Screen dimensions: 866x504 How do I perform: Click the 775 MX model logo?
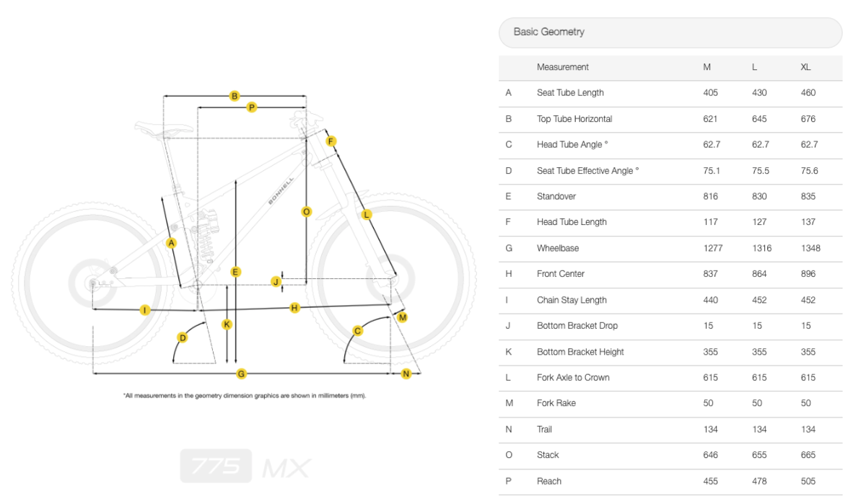pyautogui.click(x=245, y=467)
